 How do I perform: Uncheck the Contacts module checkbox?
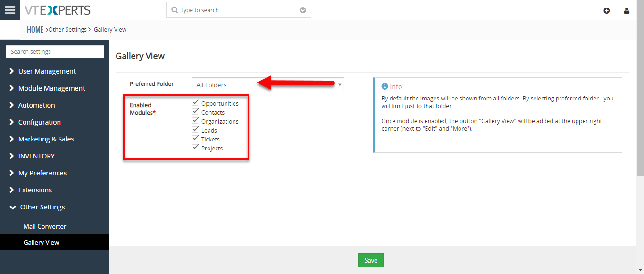[195, 111]
